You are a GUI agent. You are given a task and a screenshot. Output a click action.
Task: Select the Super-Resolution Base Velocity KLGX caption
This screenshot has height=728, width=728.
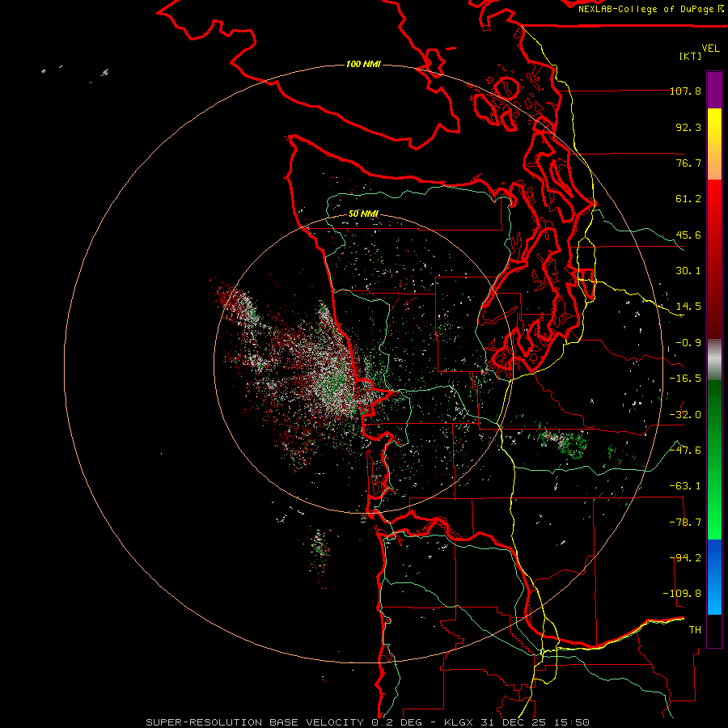368,722
